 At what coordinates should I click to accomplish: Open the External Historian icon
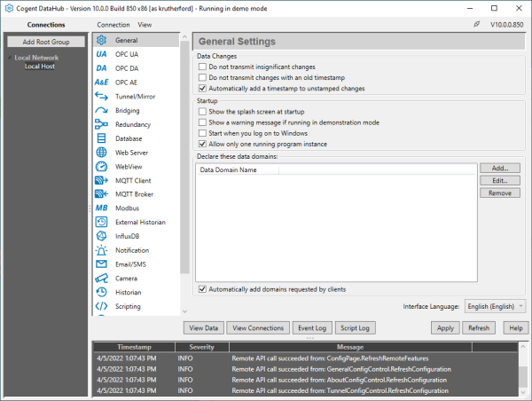101,222
